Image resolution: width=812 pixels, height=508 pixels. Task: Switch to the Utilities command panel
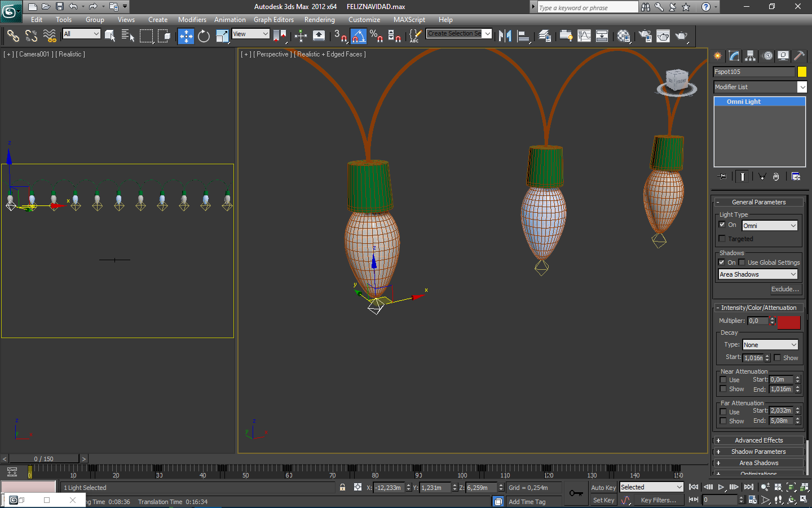(x=799, y=55)
